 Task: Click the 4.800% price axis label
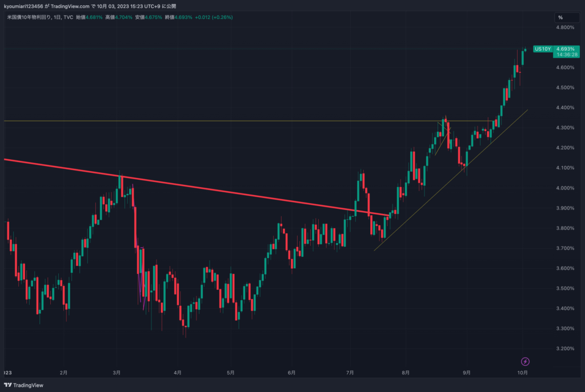click(565, 27)
